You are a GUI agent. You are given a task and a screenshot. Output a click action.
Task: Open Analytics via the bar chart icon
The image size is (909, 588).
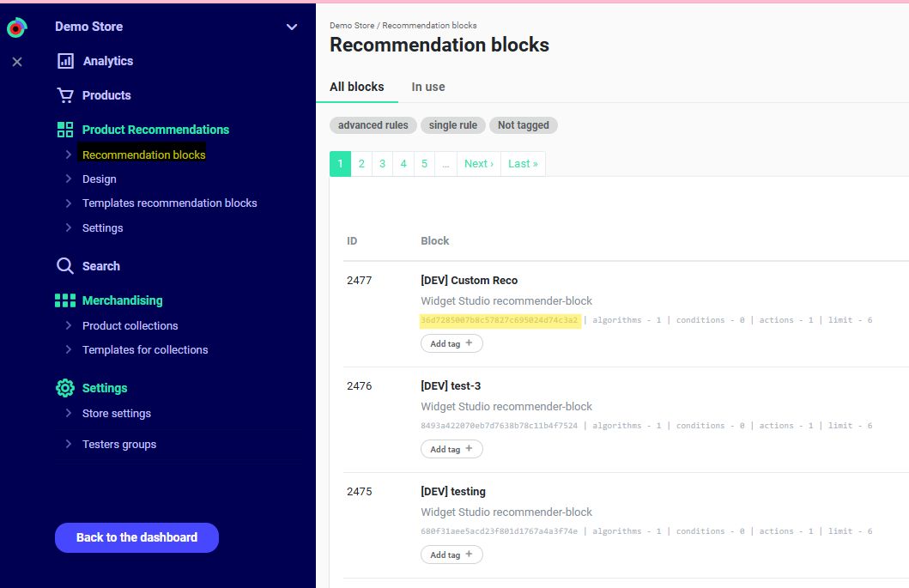[x=65, y=61]
